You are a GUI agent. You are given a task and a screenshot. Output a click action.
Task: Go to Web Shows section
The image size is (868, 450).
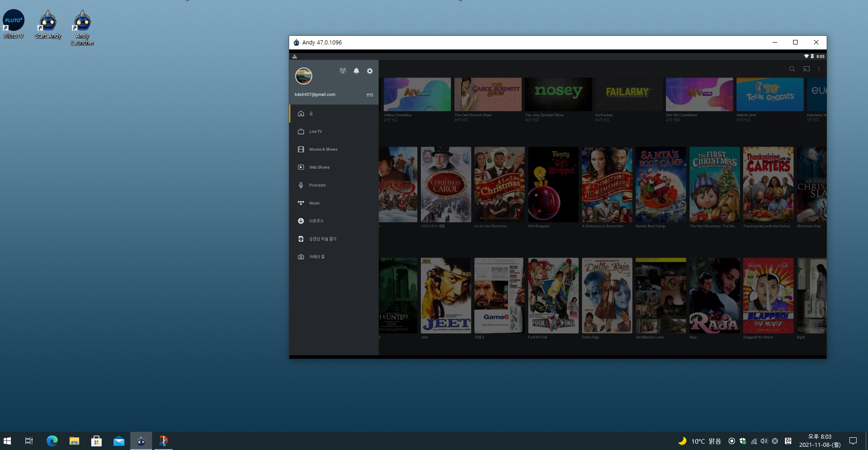[334, 167]
